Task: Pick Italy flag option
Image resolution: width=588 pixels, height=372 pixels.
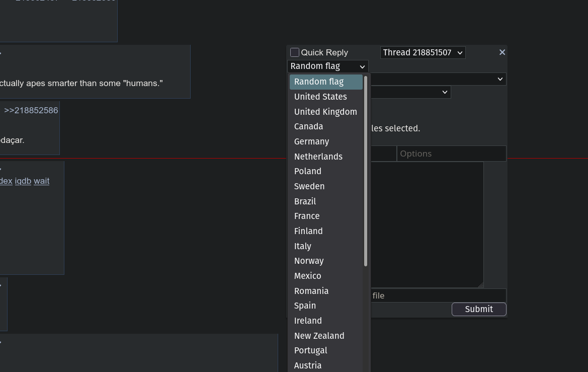Action: pyautogui.click(x=326, y=246)
